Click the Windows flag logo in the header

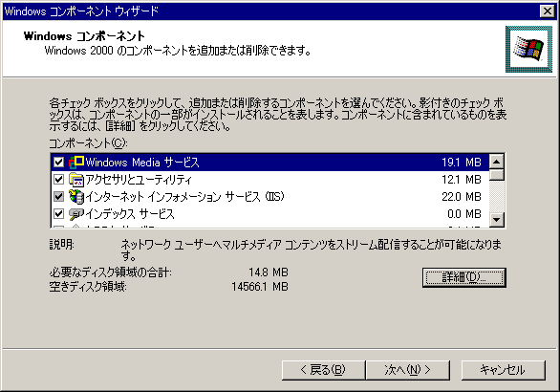pyautogui.click(x=528, y=49)
